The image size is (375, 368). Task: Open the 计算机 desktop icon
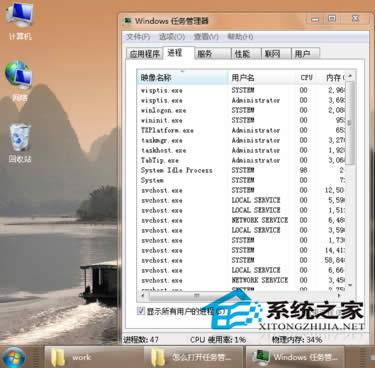coord(20,20)
